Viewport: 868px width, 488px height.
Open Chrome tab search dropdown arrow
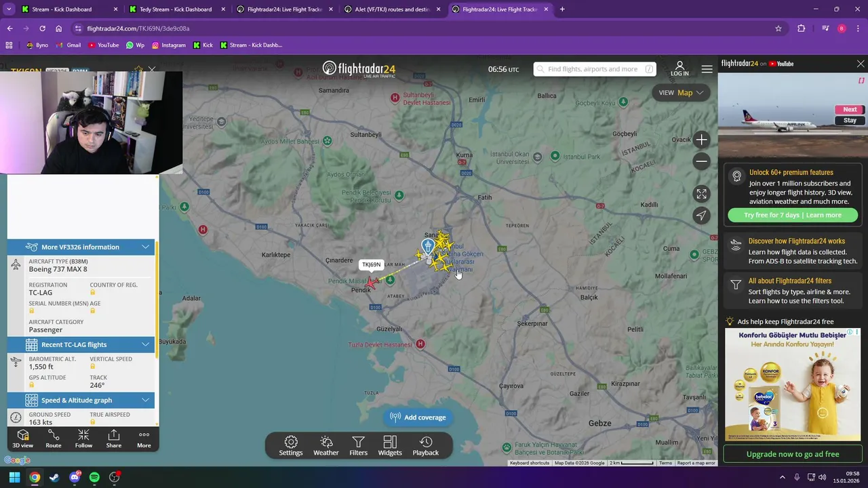9,9
